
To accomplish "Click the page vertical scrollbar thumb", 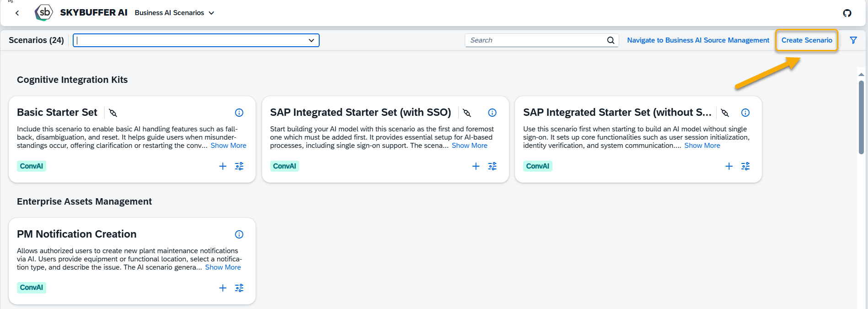I will (861, 117).
